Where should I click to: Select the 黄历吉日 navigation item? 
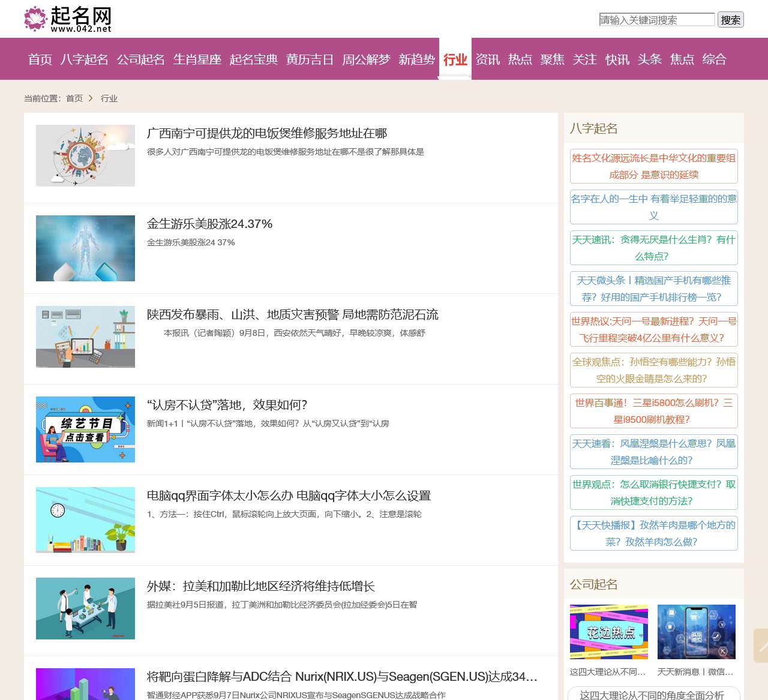point(310,59)
